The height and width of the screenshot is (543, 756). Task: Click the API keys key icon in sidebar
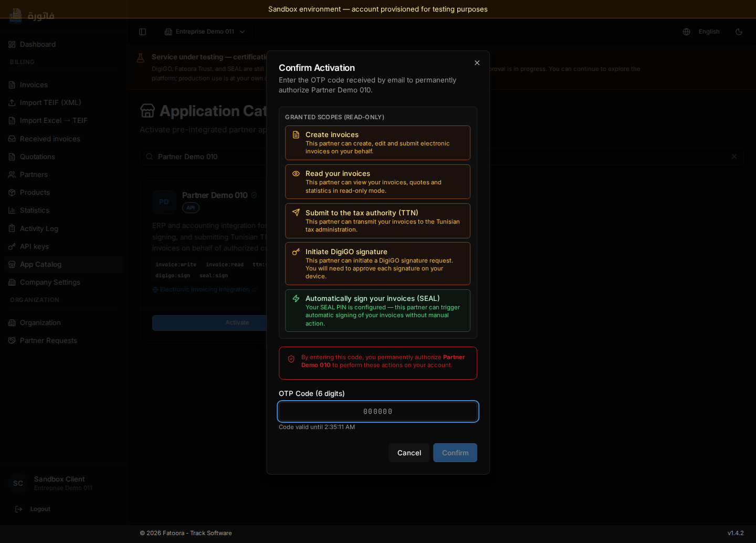[12, 246]
